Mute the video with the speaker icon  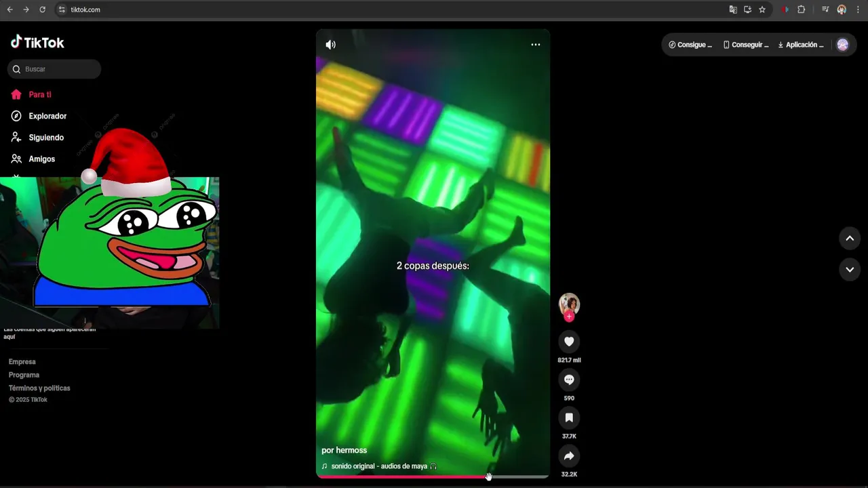pyautogui.click(x=330, y=45)
